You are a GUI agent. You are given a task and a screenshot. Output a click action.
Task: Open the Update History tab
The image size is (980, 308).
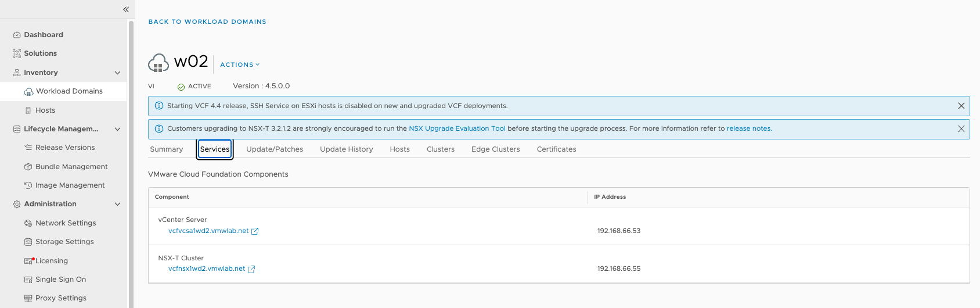coord(347,149)
